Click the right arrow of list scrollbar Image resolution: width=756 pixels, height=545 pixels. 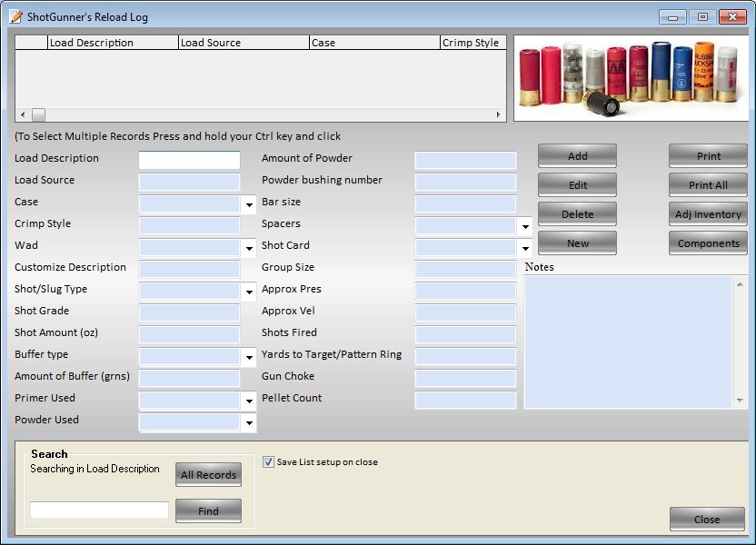[x=498, y=115]
